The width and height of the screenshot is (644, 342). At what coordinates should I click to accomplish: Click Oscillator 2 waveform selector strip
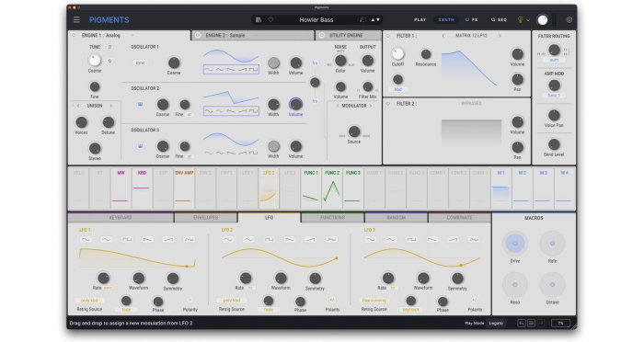(231, 111)
